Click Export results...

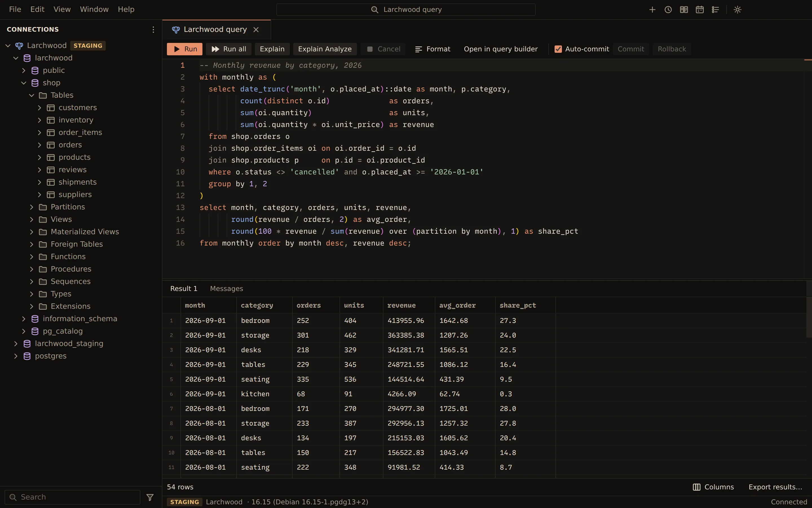(775, 487)
